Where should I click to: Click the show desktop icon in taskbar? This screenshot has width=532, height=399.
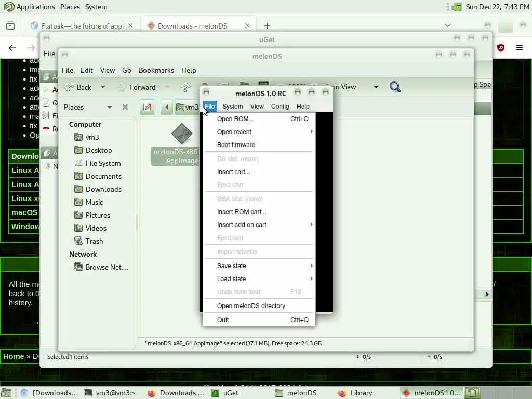click(6, 393)
